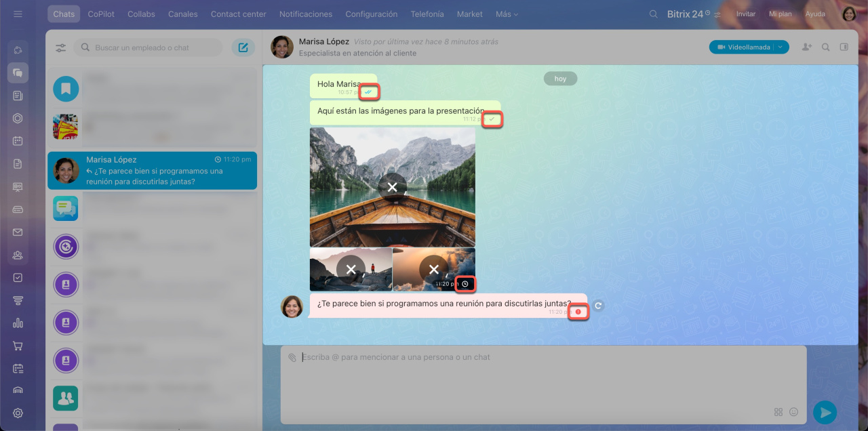Screen dimensions: 868x431
Task: Expand the Más menu
Action: (507, 14)
